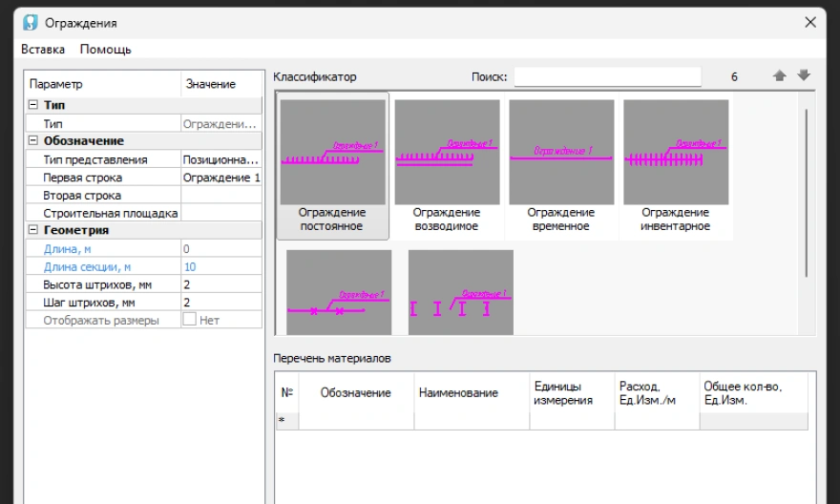Collapse the Геометрия section
The width and height of the screenshot is (840, 504).
point(33,230)
